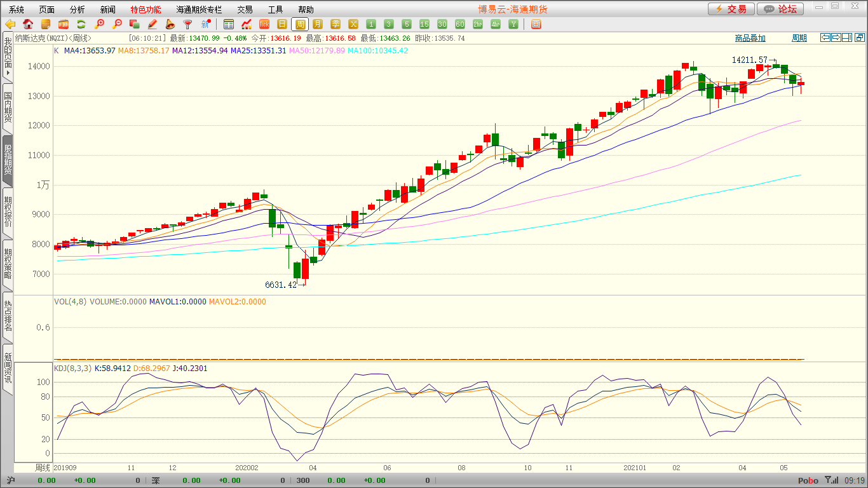
Task: Click the MA4:13653.97 label
Action: [90, 50]
